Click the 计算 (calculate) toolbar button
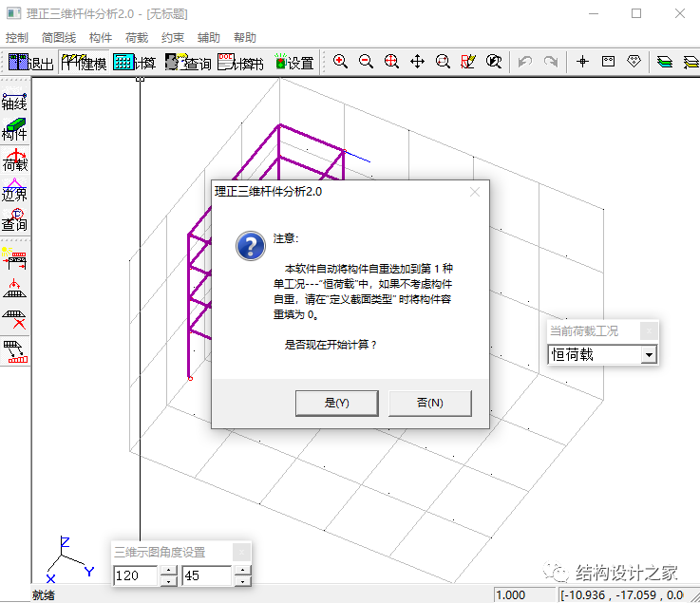The height and width of the screenshot is (603, 700). pyautogui.click(x=134, y=62)
